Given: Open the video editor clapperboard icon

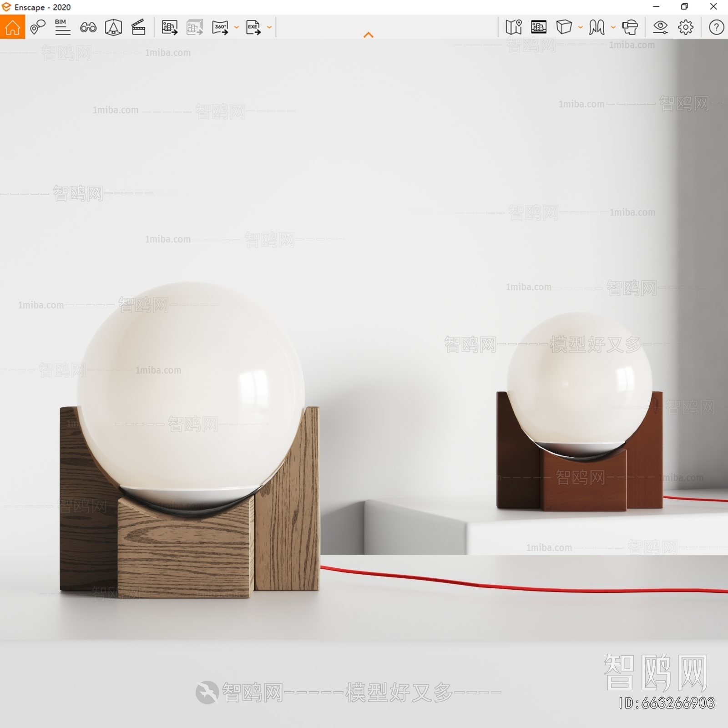Looking at the screenshot, I should [138, 27].
